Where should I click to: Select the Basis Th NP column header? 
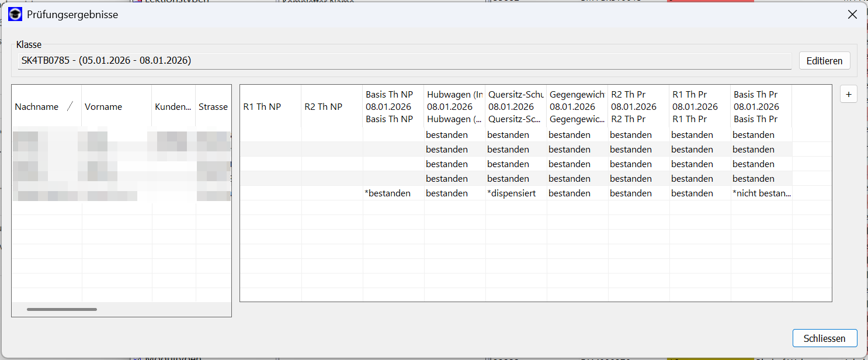(393, 106)
